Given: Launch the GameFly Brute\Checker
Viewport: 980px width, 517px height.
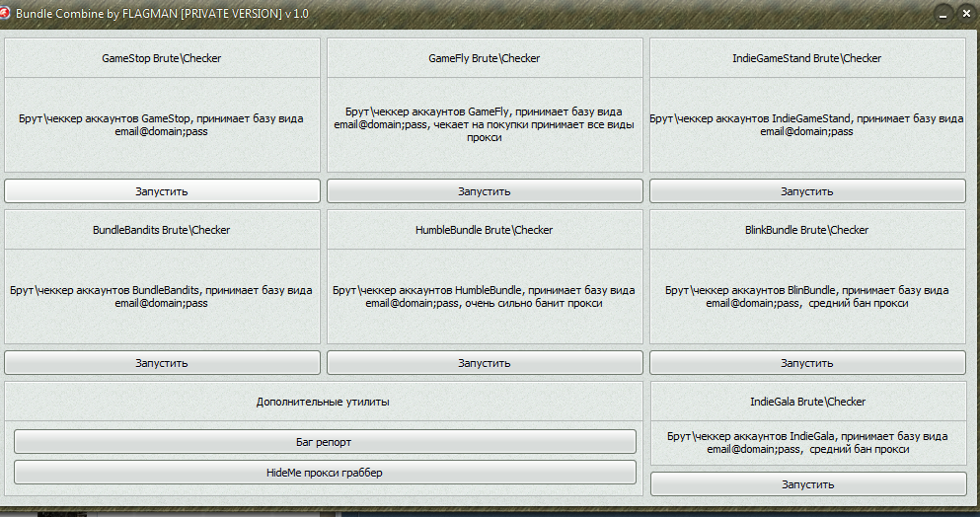Looking at the screenshot, I should pyautogui.click(x=485, y=191).
